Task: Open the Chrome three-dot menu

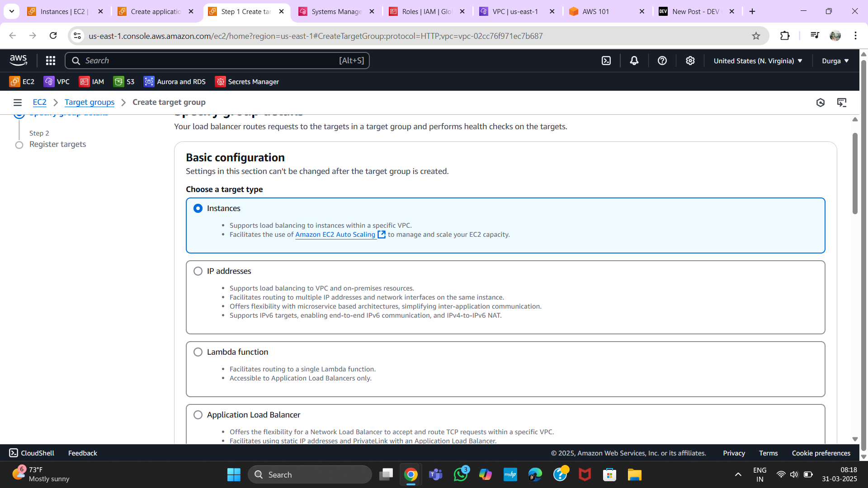Action: coord(855,36)
